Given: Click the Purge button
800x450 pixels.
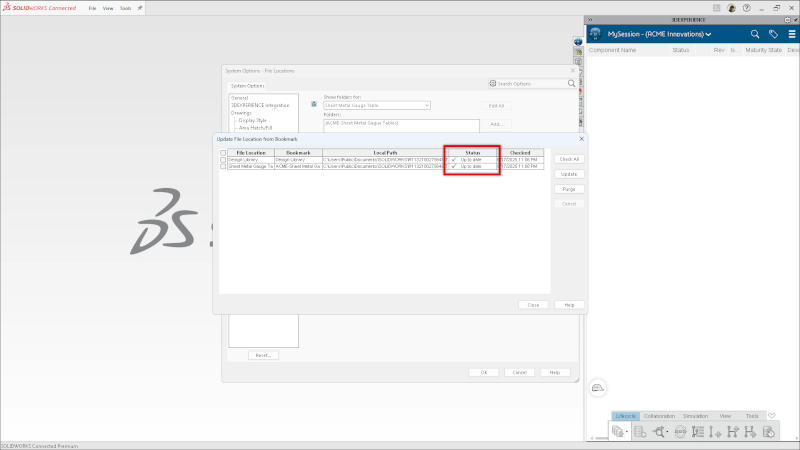Looking at the screenshot, I should pyautogui.click(x=569, y=189).
